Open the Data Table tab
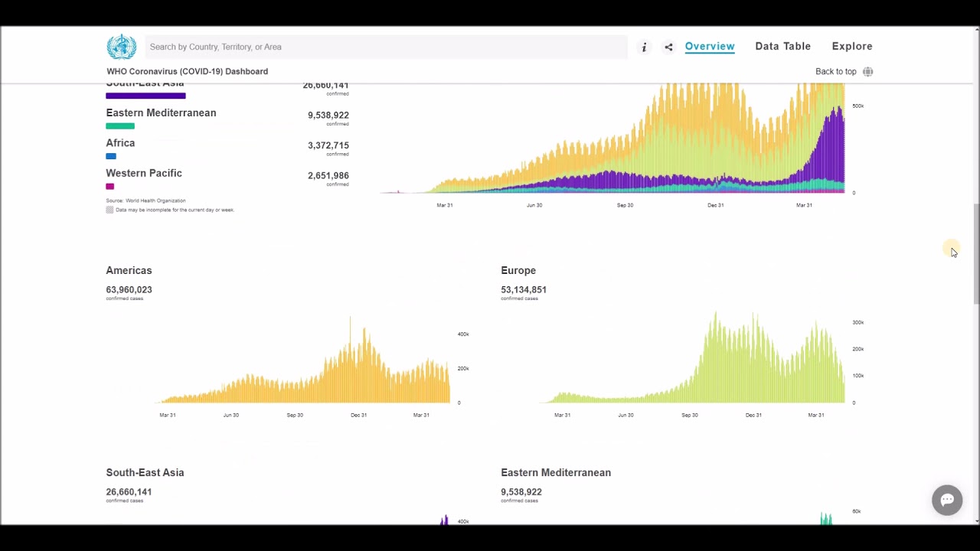Screen dimensions: 980x551 782,47
